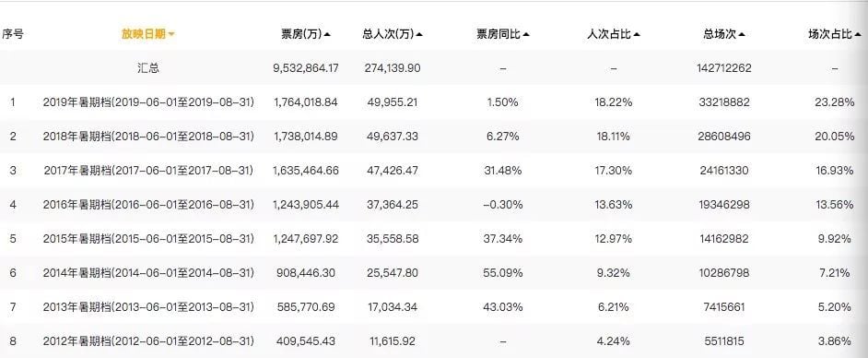This screenshot has width=868, height=358.
Task: Sort by 人次占比 arrow icon
Action: coord(637,34)
